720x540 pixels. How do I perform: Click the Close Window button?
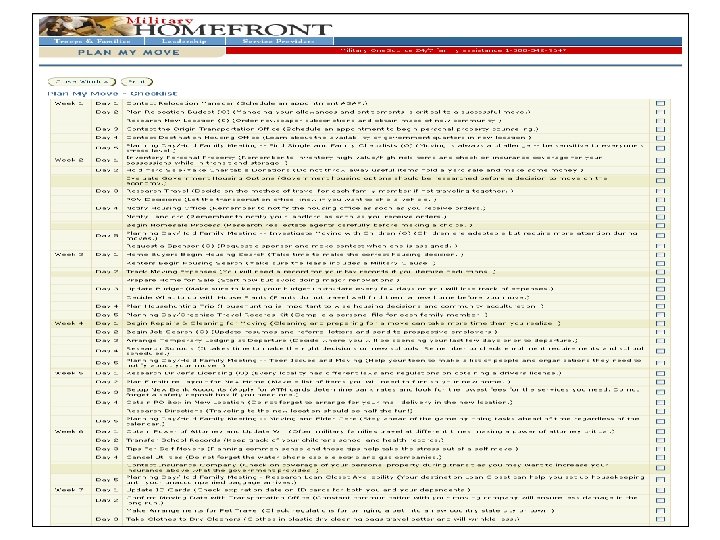(x=82, y=82)
